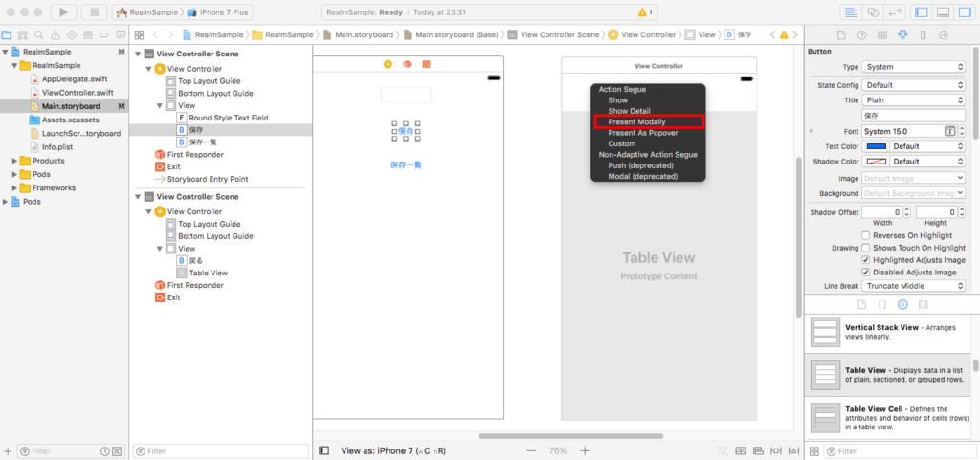Show the Version editor
Image resolution: width=980 pixels, height=460 pixels.
(895, 11)
